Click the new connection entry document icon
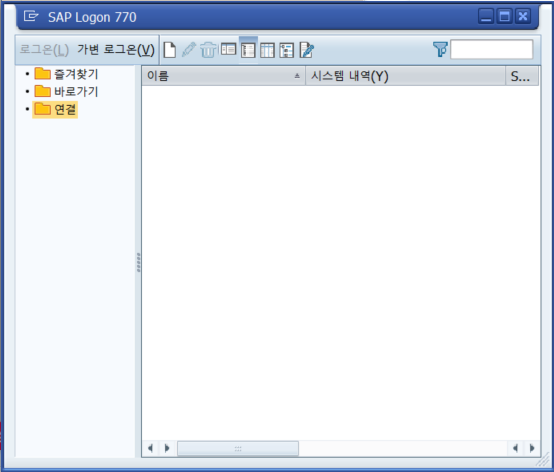554x472 pixels. [170, 50]
